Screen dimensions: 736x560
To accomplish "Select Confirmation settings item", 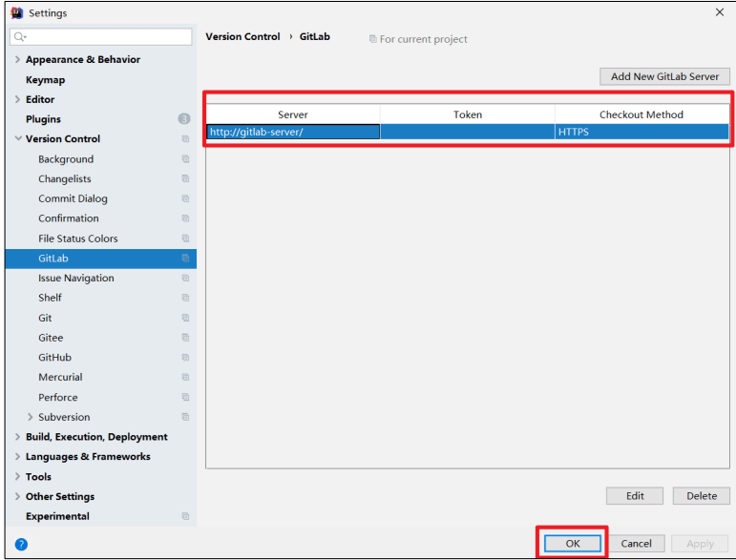I will tap(69, 218).
